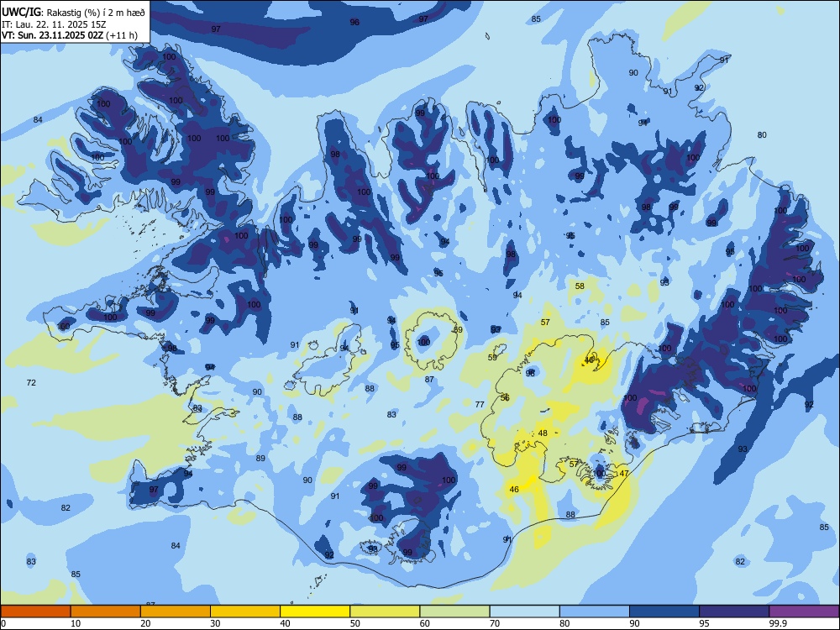Click the initial time line 'IT: Lau. 22. 11. 2025 15Z'
The width and height of the screenshot is (840, 630).
click(54, 24)
